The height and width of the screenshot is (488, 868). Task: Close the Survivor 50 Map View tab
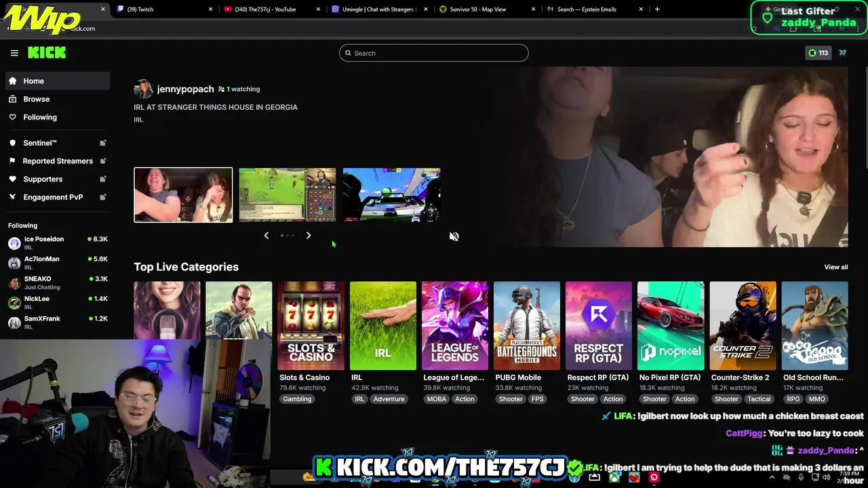click(x=533, y=9)
